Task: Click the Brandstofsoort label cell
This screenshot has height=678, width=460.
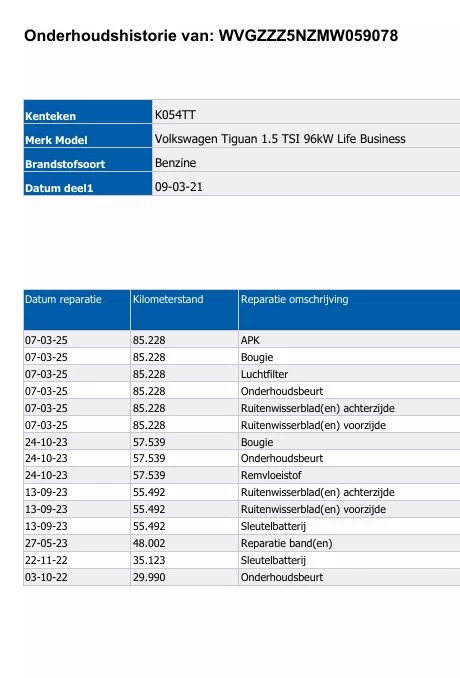Action: (x=88, y=160)
